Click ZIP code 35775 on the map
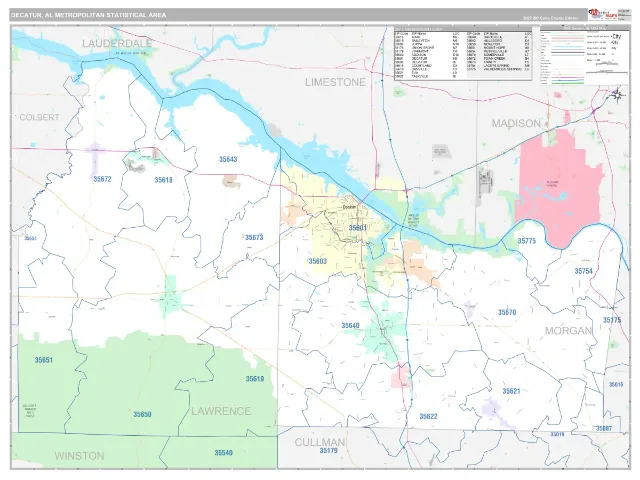Screen dimensions: 640x480 (x=527, y=241)
